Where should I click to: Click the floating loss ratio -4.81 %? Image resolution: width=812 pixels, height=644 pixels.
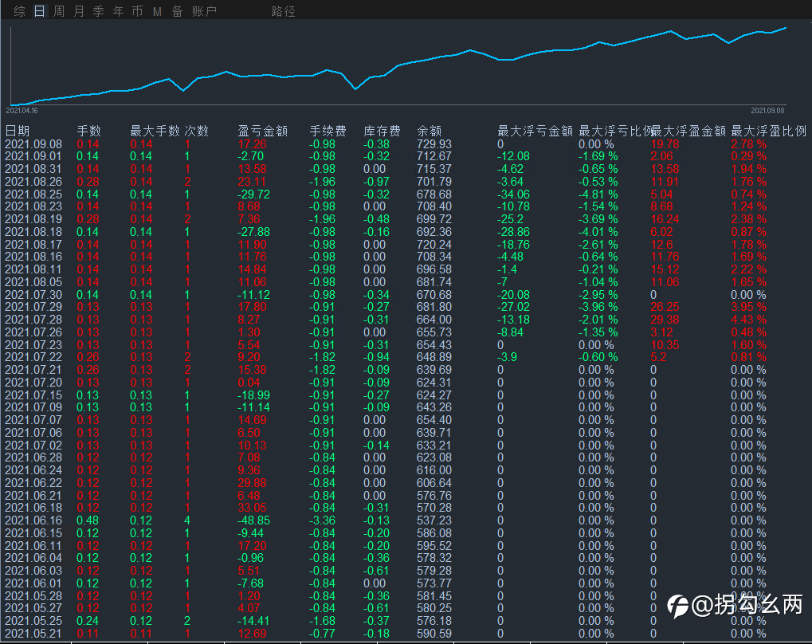coord(598,194)
